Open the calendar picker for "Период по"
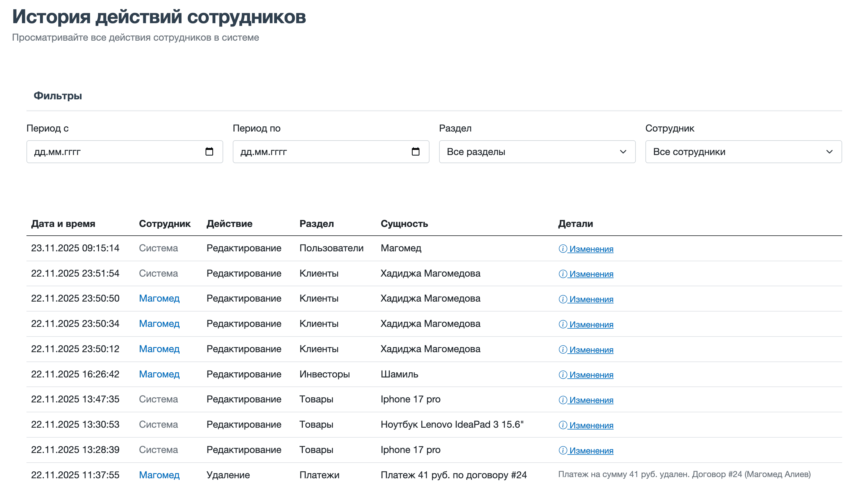 [415, 151]
